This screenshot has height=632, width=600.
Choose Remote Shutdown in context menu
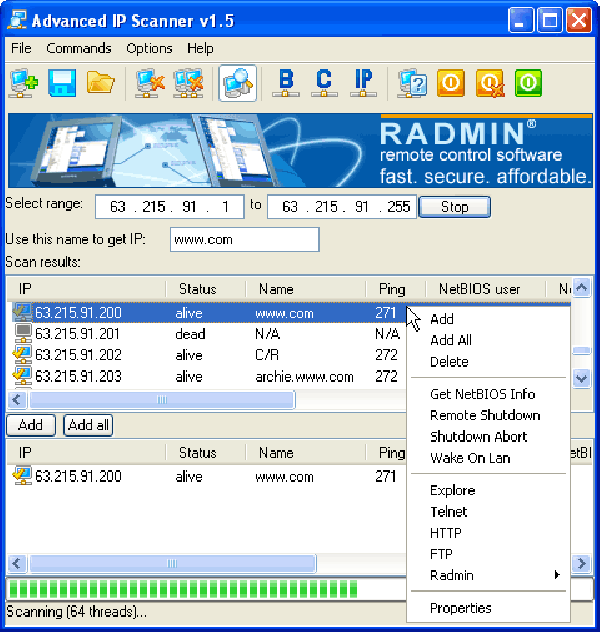click(x=488, y=415)
